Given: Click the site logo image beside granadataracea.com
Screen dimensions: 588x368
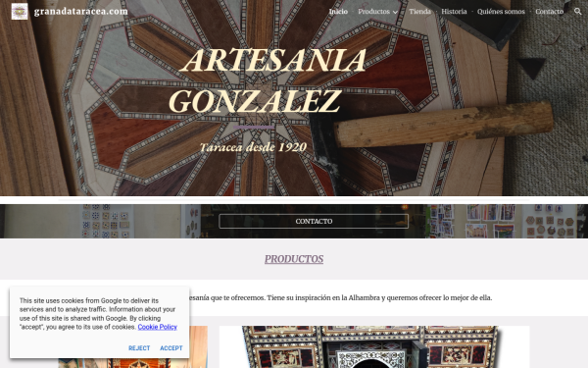Looking at the screenshot, I should point(20,11).
